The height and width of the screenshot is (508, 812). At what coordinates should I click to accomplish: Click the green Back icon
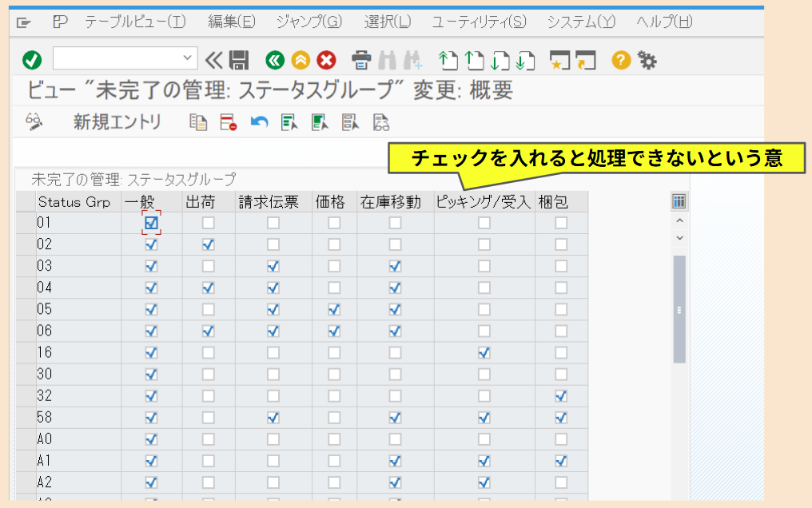tap(275, 61)
